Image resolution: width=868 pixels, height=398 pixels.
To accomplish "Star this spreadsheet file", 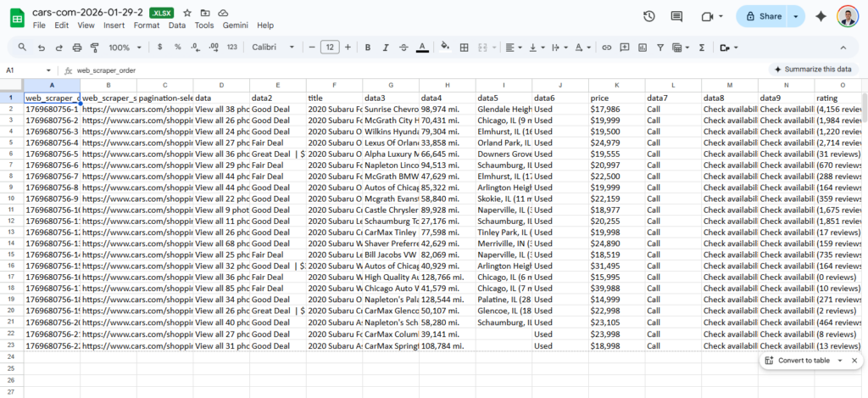I will tap(187, 14).
